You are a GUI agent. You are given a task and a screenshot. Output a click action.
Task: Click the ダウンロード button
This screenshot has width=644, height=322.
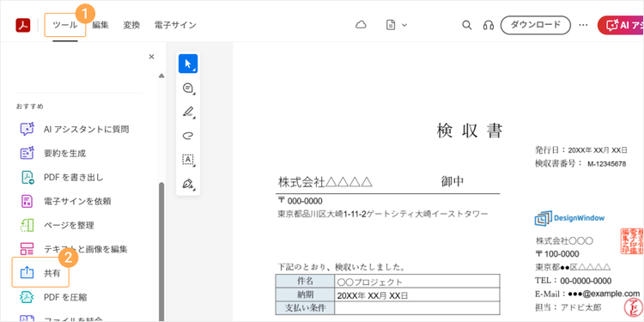point(536,25)
